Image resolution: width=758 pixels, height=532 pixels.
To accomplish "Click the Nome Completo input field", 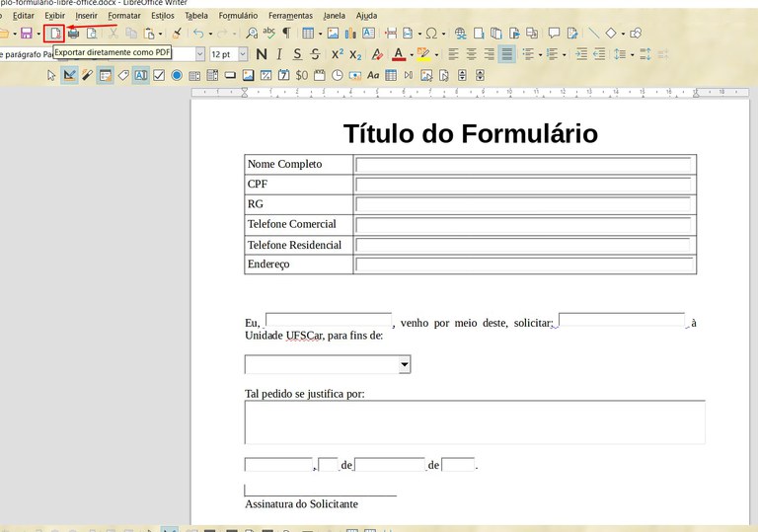I will pos(523,165).
